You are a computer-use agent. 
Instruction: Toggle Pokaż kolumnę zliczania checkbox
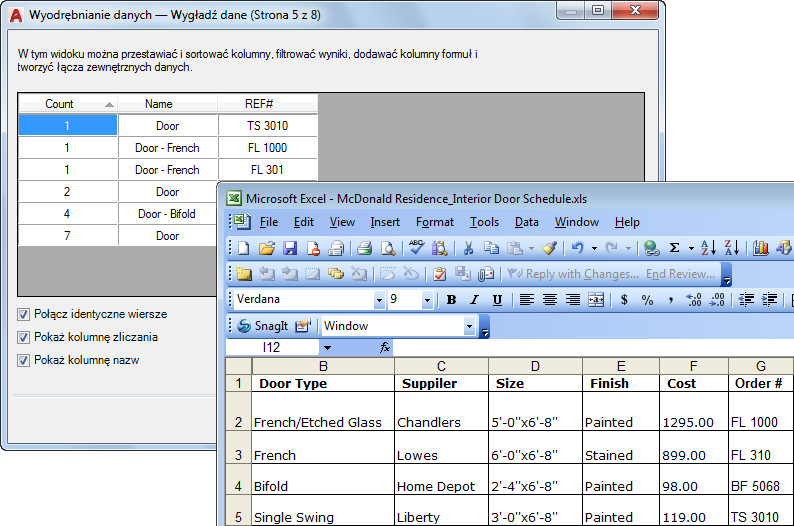pyautogui.click(x=23, y=337)
